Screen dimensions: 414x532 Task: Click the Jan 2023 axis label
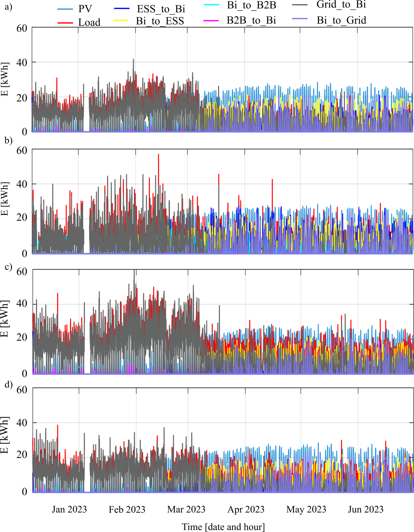tap(69, 509)
